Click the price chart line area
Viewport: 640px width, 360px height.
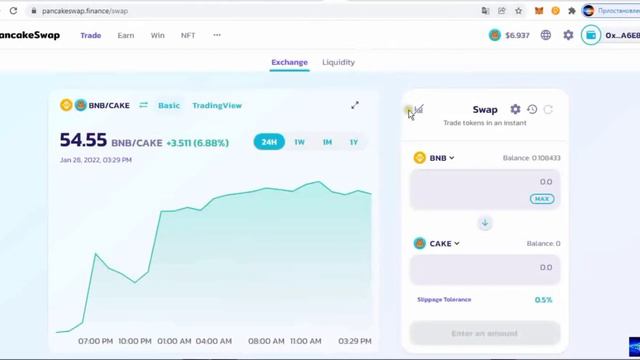tap(214, 257)
